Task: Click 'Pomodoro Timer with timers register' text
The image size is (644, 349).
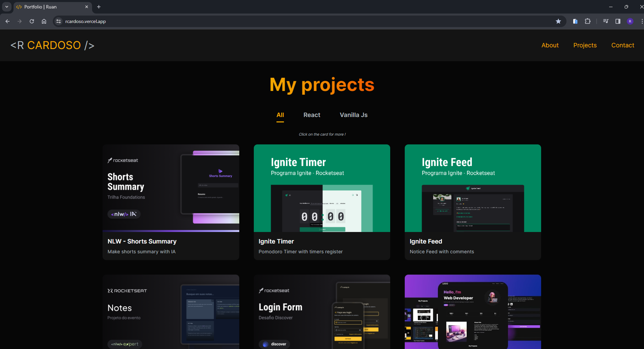Action: (301, 252)
